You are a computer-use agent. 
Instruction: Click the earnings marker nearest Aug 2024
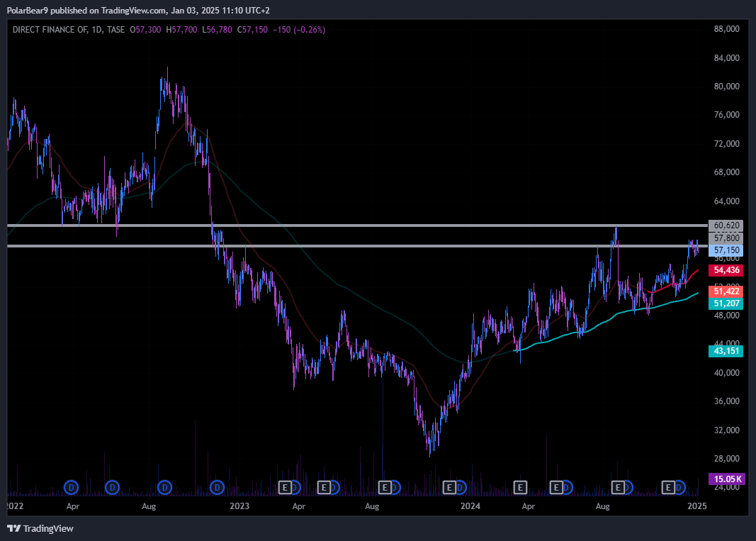(x=619, y=487)
